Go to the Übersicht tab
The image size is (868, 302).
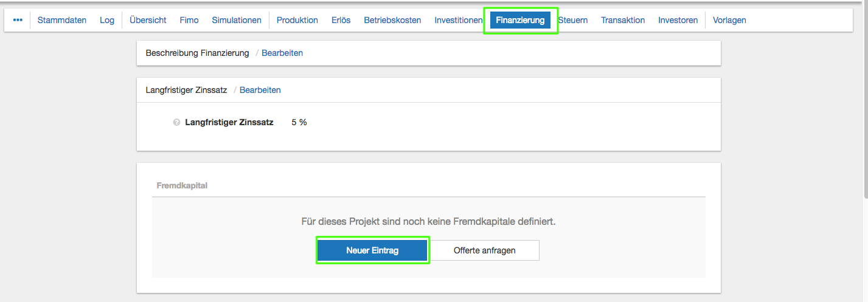point(148,20)
